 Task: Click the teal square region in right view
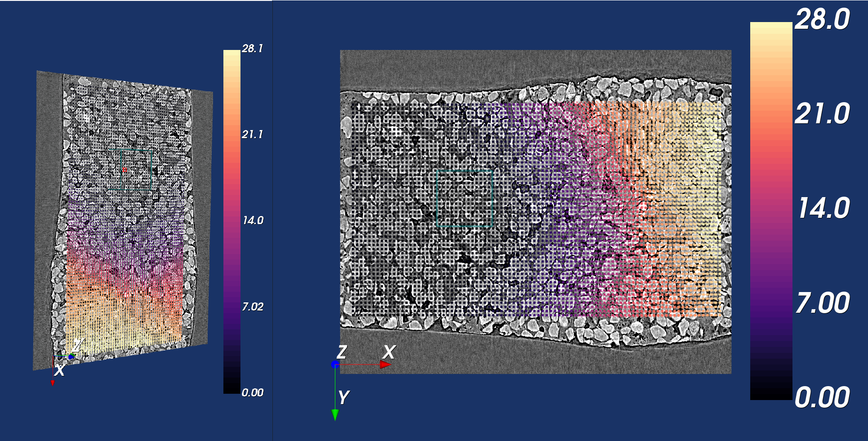pyautogui.click(x=465, y=198)
